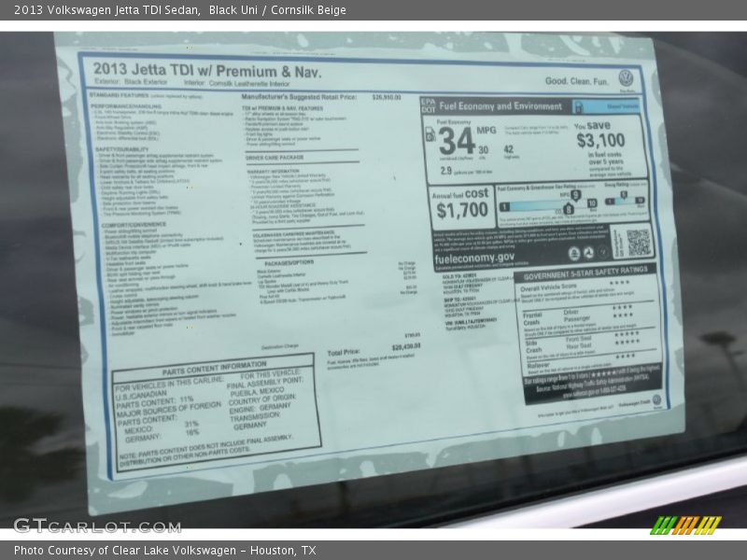The height and width of the screenshot is (560, 747).
Task: Click the Parts Content Information box
Action: coord(214,413)
